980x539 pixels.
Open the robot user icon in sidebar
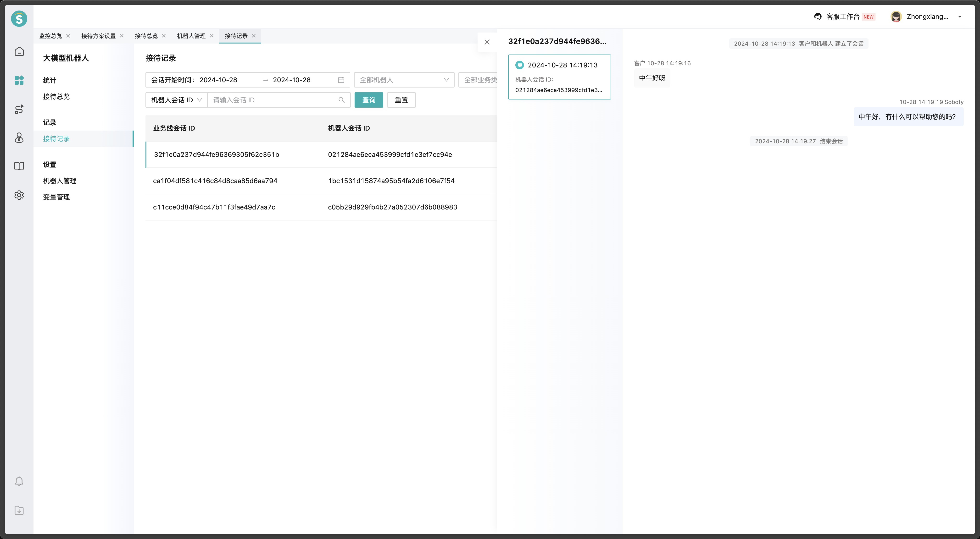[19, 137]
